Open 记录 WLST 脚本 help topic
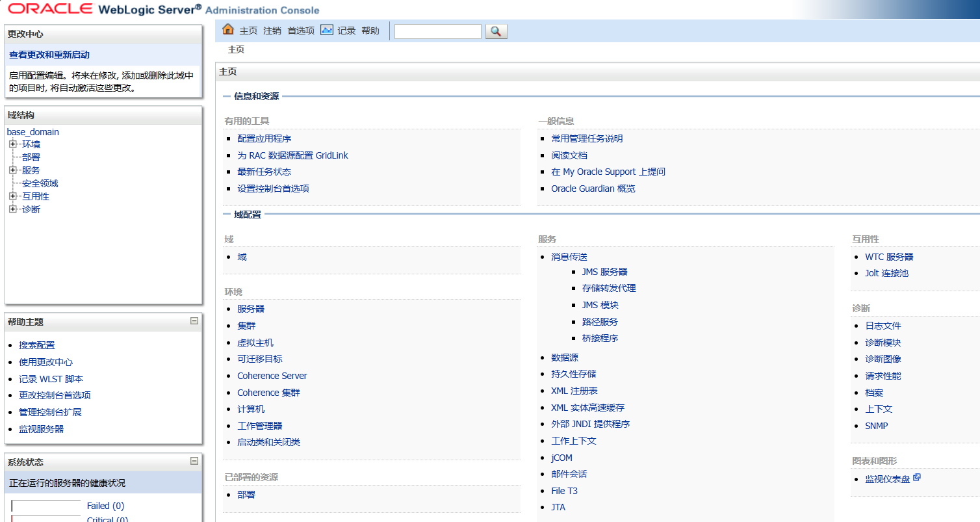The height and width of the screenshot is (522, 980). [x=51, y=379]
